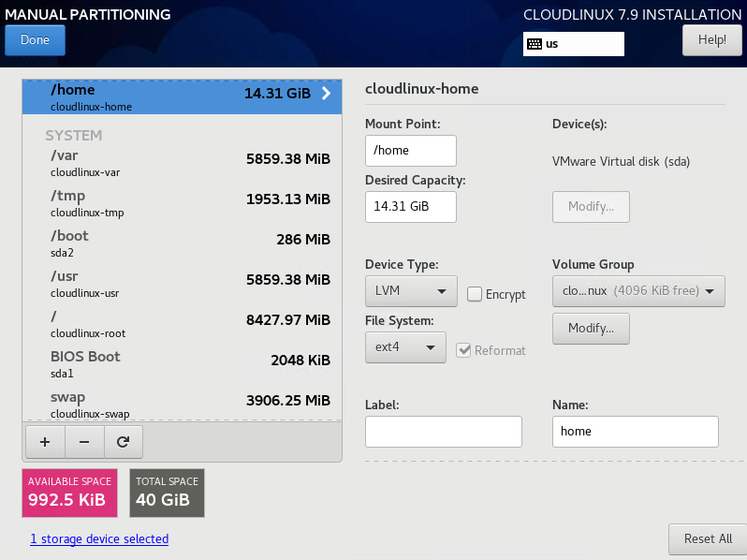Click the 3906.25 MiB size of swap
Image resolution: width=747 pixels, height=560 pixels.
288,401
